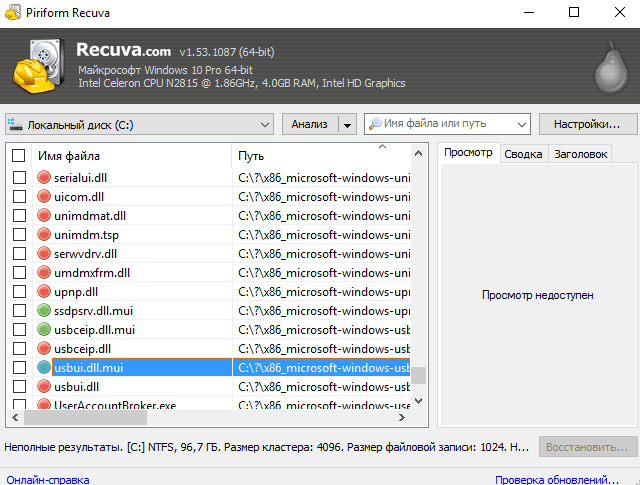
Task: Follow the Онлайн-справка link
Action: pyautogui.click(x=47, y=480)
